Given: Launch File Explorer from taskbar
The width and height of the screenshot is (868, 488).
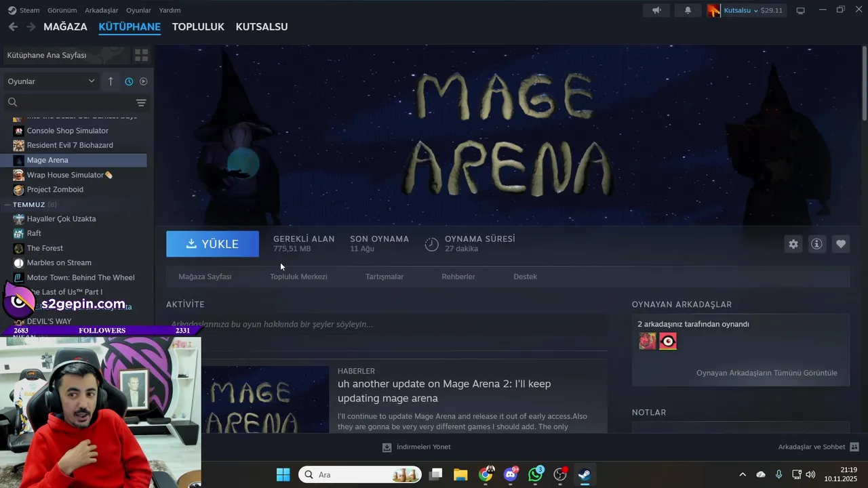Looking at the screenshot, I should click(460, 474).
